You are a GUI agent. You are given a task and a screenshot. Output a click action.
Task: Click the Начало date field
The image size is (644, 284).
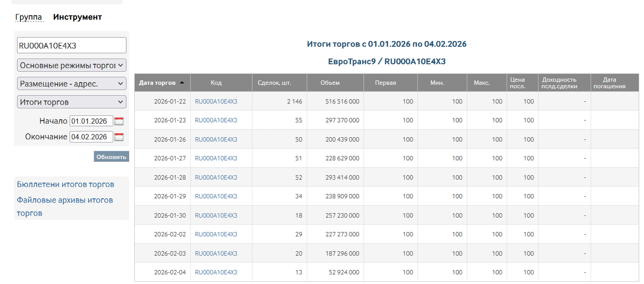[x=91, y=121]
